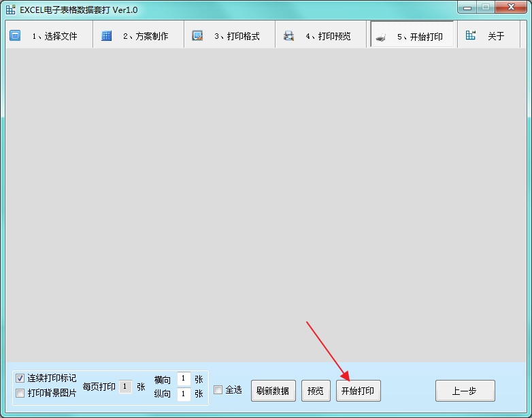Enable 打印背景图片 checkbox
Screen dimensions: 532x418
pos(20,393)
